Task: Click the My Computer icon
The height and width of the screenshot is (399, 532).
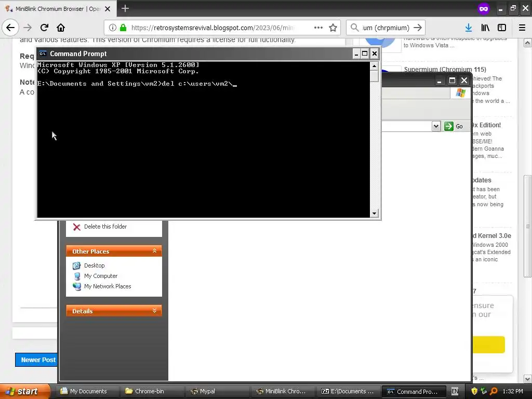Action: (77, 276)
